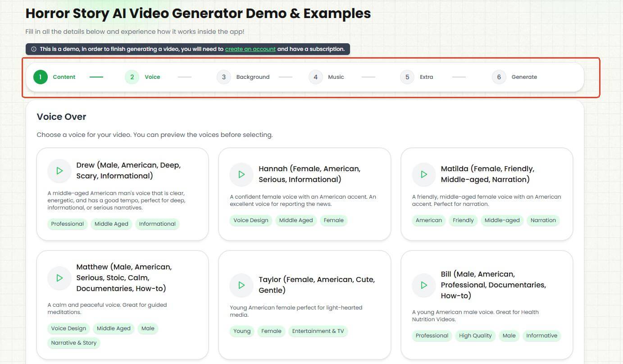Viewport: 623px width, 364px height.
Task: Go to step 1 Content
Action: 41,77
